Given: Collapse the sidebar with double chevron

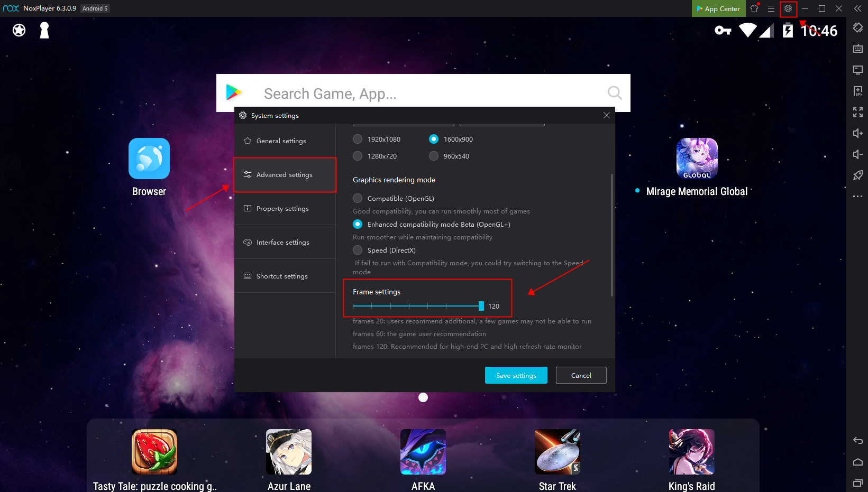Looking at the screenshot, I should point(857,8).
